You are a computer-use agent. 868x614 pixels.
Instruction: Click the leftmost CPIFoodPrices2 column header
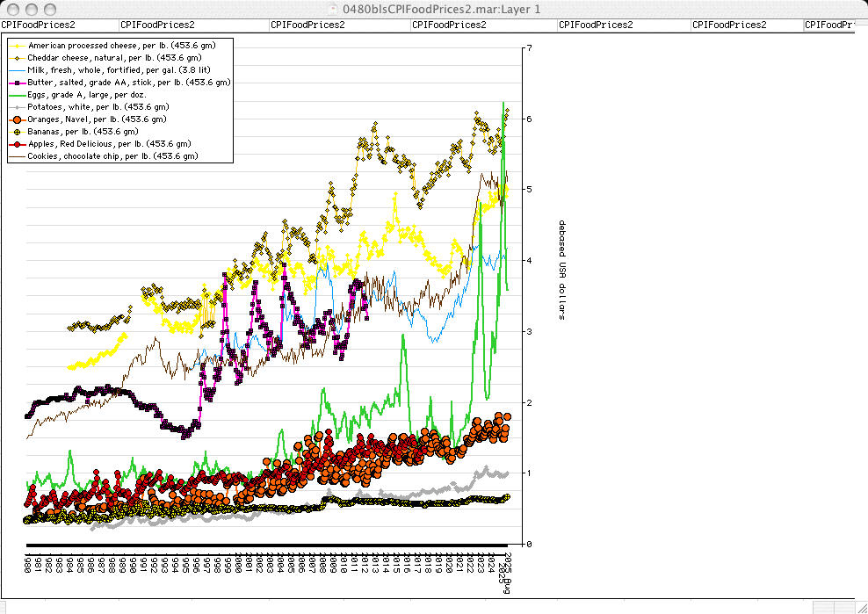tap(38, 25)
